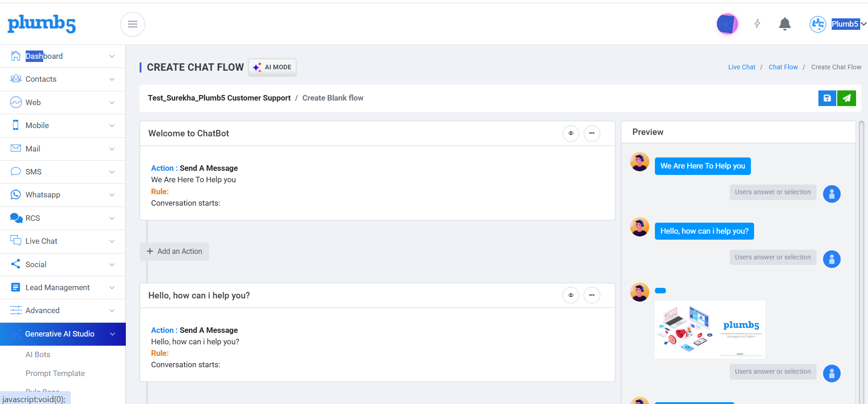Expand the SMS menu chevron
868x404 pixels.
point(112,172)
